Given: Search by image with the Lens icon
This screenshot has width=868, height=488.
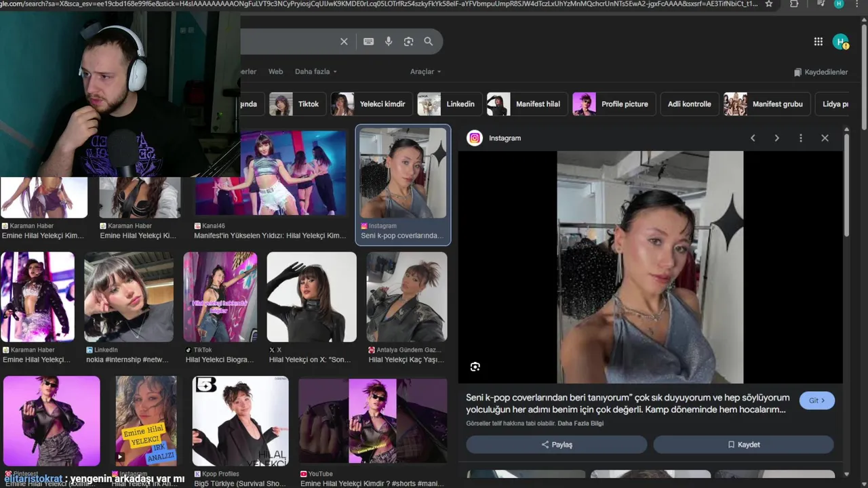Looking at the screenshot, I should 408,41.
